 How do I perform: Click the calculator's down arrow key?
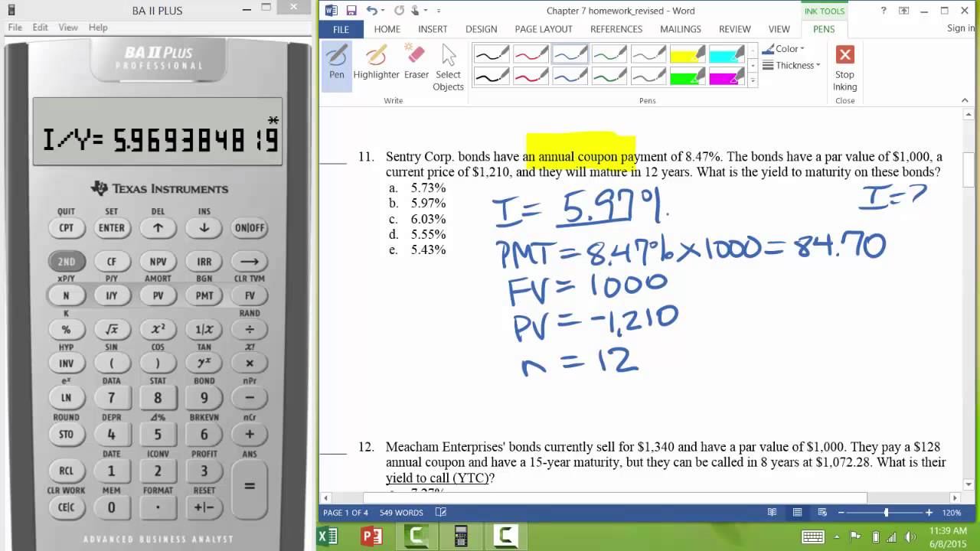pyautogui.click(x=204, y=227)
